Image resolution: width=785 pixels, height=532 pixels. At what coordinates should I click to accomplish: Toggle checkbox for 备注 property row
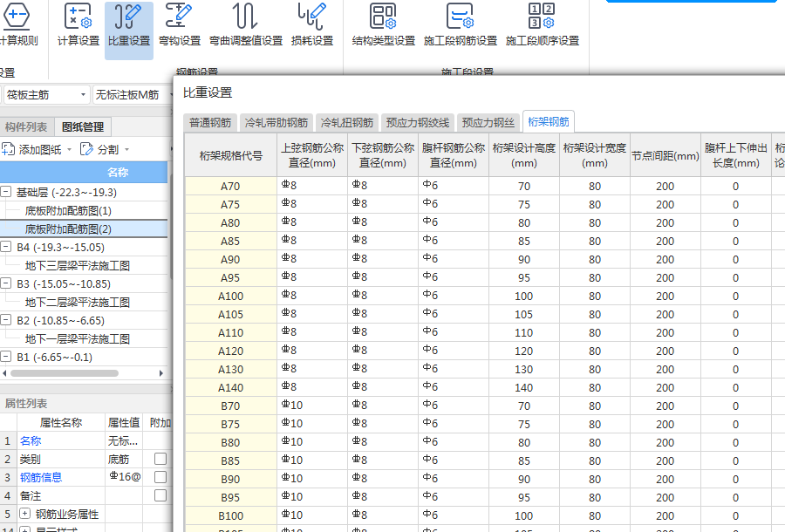click(160, 495)
